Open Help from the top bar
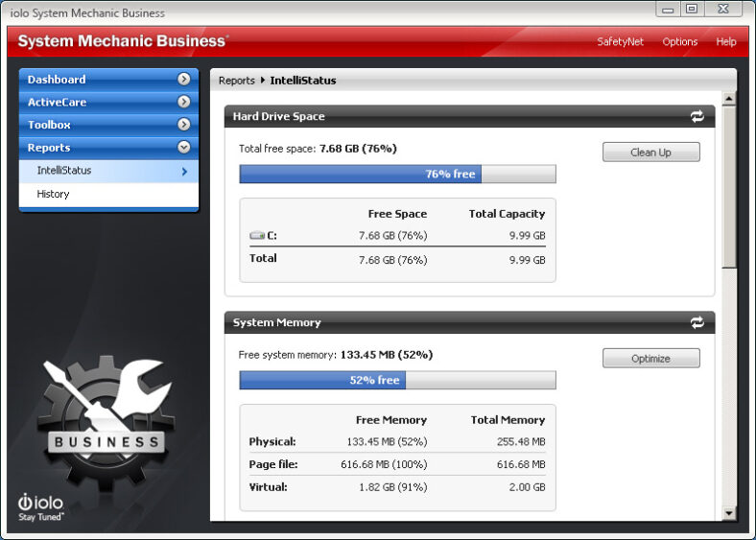756x540 pixels. click(x=726, y=42)
